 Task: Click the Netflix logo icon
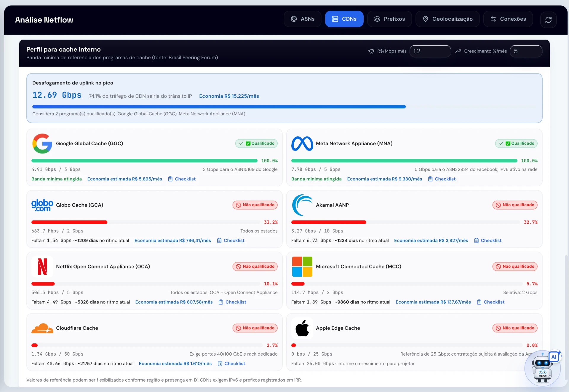[x=42, y=267]
